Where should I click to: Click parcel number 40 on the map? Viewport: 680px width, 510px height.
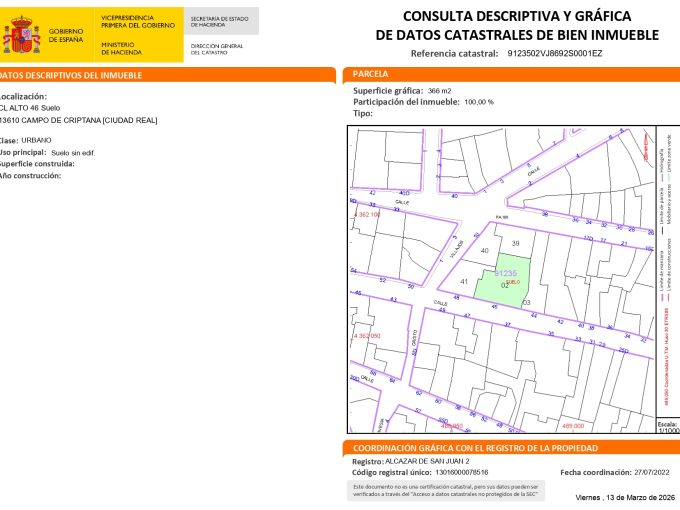coord(485,250)
